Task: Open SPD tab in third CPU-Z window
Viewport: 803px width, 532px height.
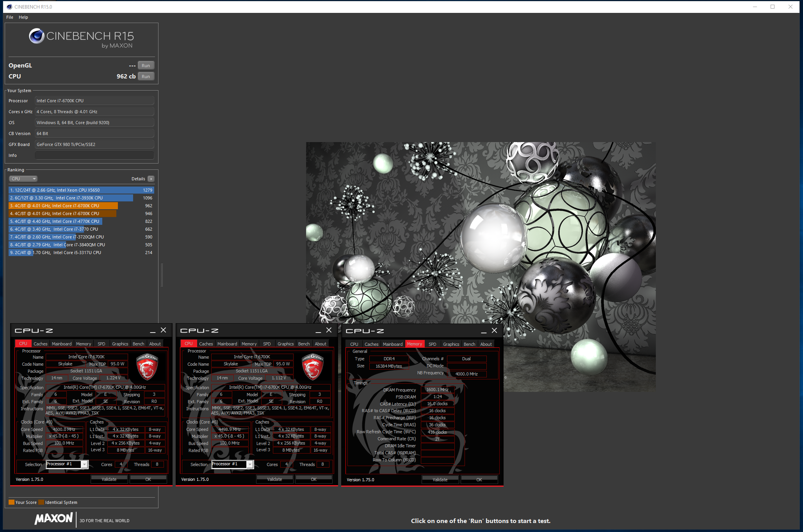Action: (433, 344)
